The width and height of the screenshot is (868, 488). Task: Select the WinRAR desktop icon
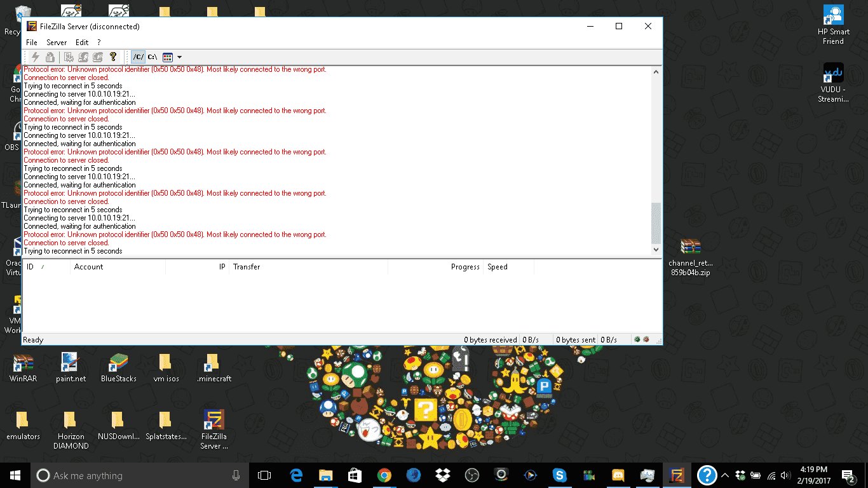23,368
